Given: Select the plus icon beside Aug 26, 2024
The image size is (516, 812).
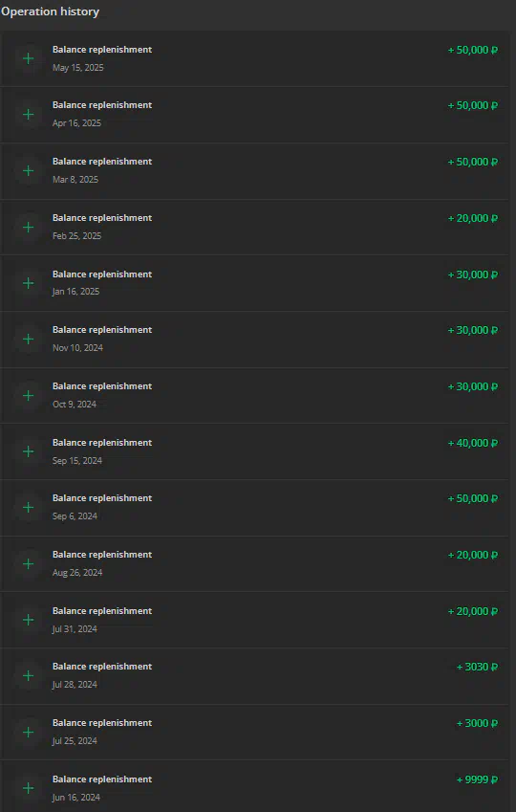Looking at the screenshot, I should 28,564.
